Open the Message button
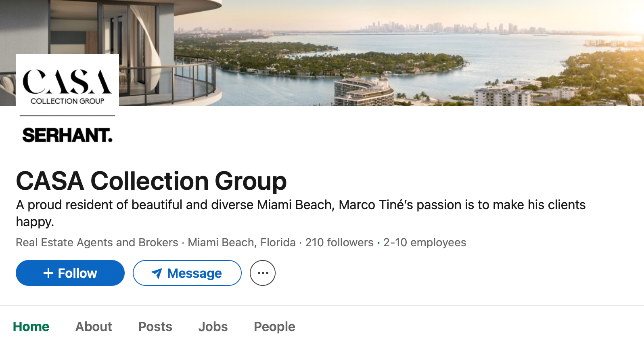 click(x=187, y=273)
